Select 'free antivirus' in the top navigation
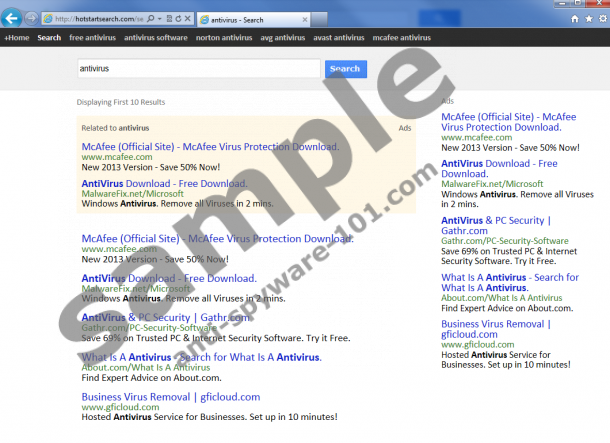 92,38
